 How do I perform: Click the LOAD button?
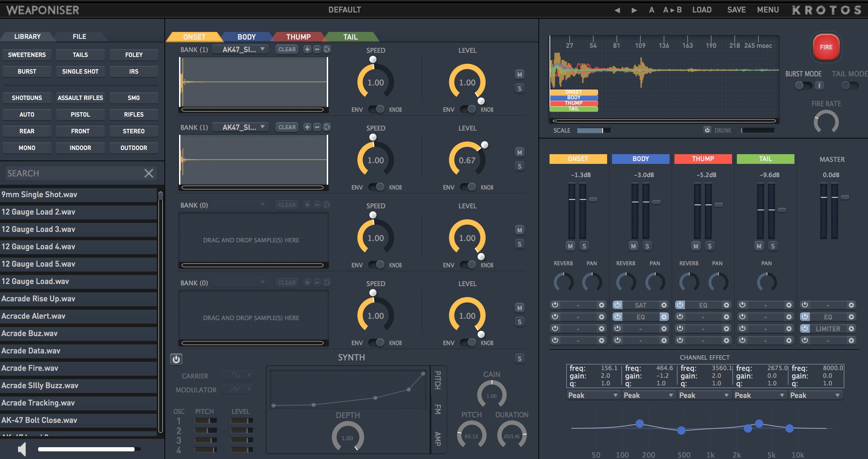click(702, 10)
